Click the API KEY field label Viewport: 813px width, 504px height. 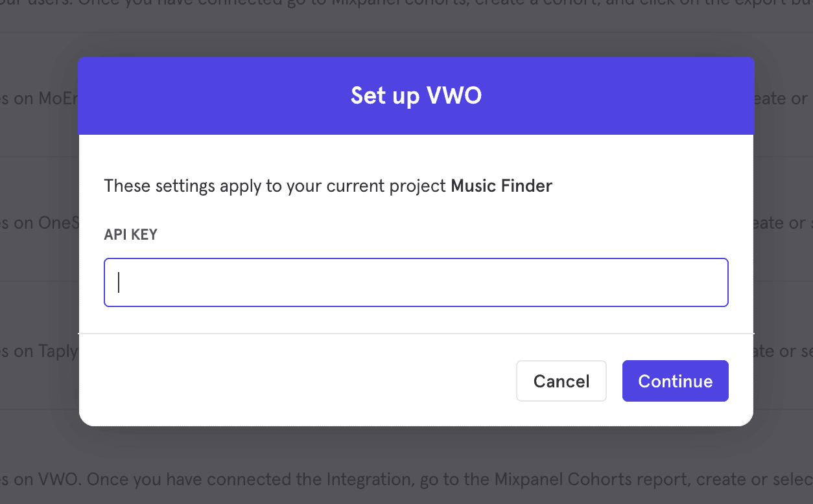click(x=130, y=234)
